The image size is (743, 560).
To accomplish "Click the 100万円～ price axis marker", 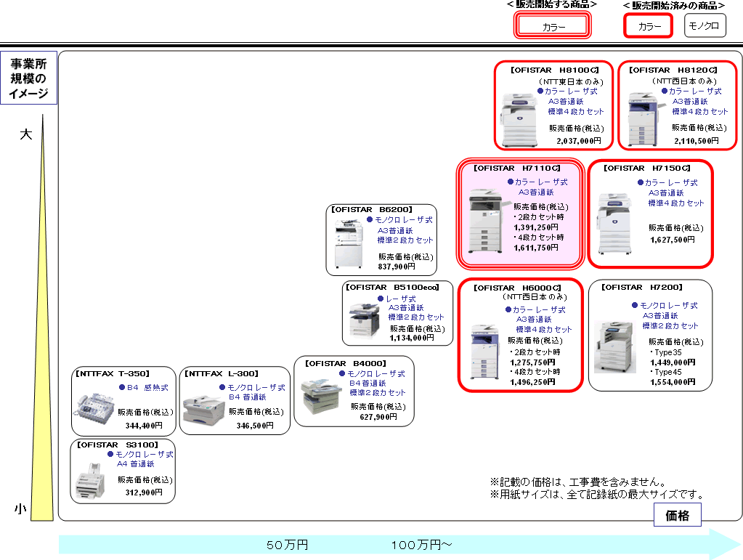I will pos(422,545).
